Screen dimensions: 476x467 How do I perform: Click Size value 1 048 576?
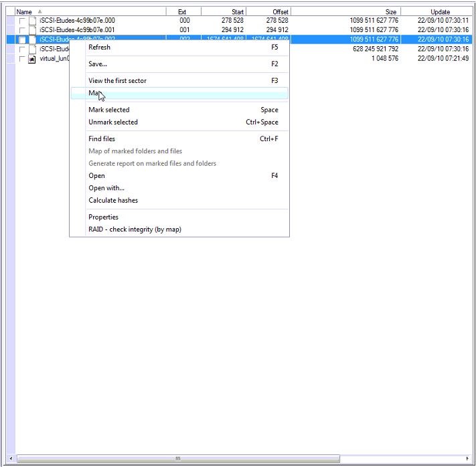(385, 59)
